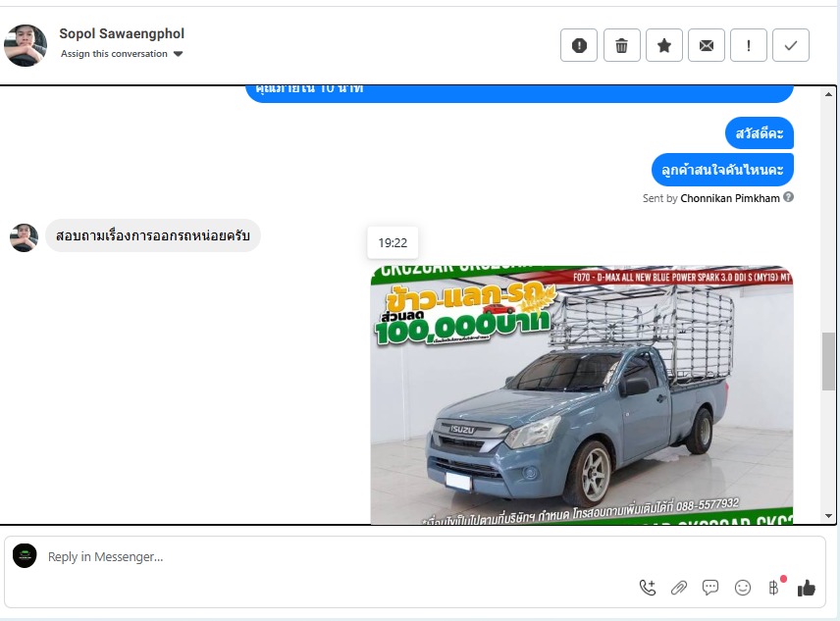Mark conversation as done with checkmark

791,45
